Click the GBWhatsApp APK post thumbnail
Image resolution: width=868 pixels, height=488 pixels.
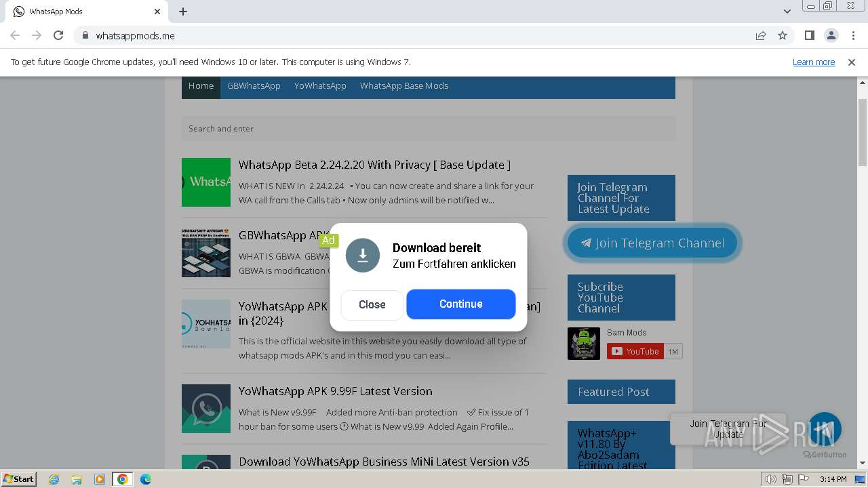[x=206, y=253]
